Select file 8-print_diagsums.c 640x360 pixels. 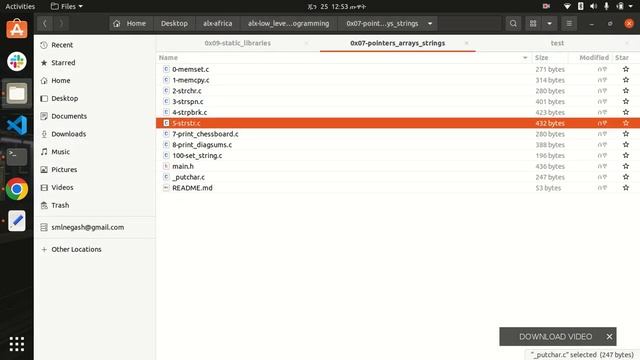point(202,144)
